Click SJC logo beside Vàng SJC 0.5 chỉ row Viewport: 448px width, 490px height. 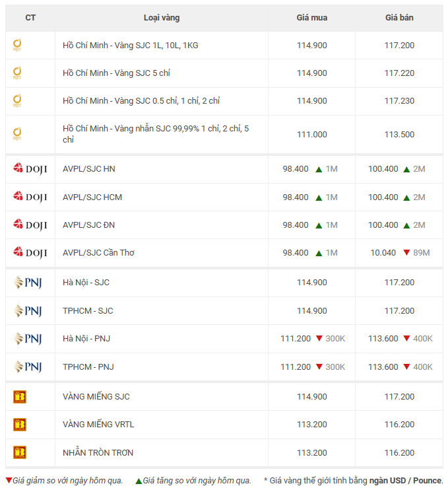17,101
